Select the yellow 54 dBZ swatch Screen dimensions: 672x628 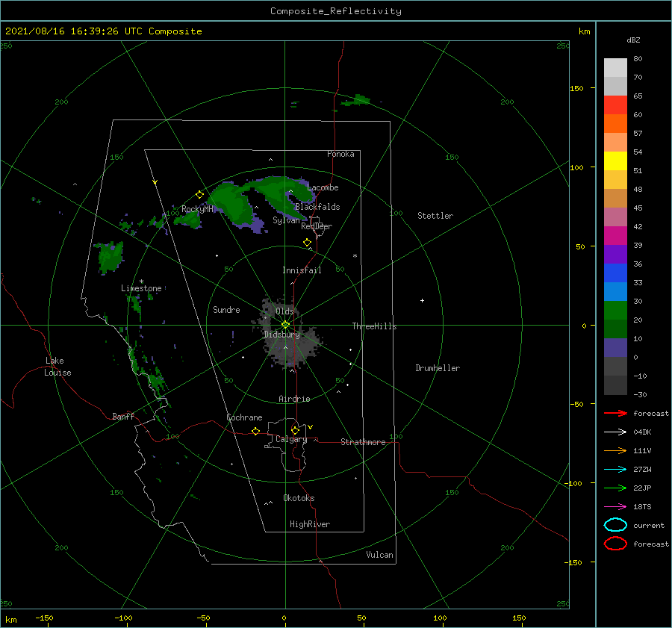[x=615, y=161]
